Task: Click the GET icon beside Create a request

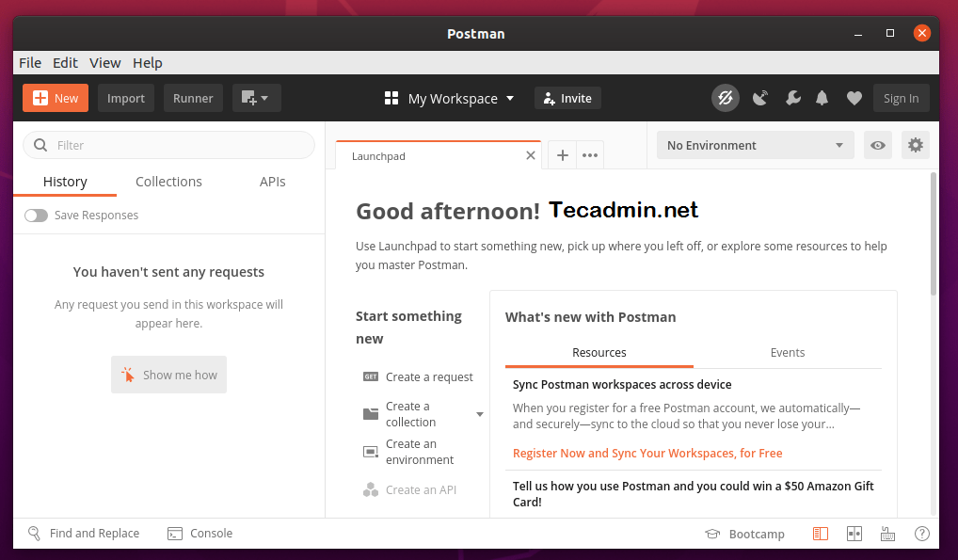Action: [371, 376]
